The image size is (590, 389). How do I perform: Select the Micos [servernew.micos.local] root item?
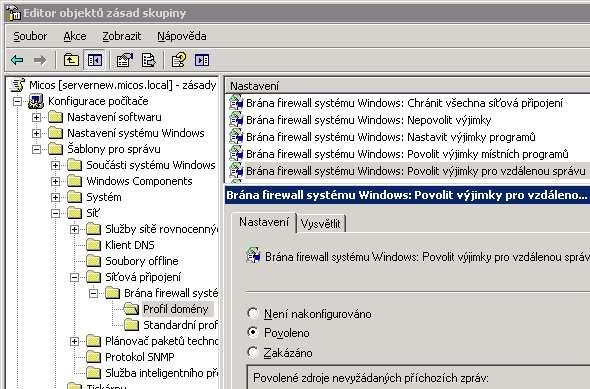pos(123,85)
